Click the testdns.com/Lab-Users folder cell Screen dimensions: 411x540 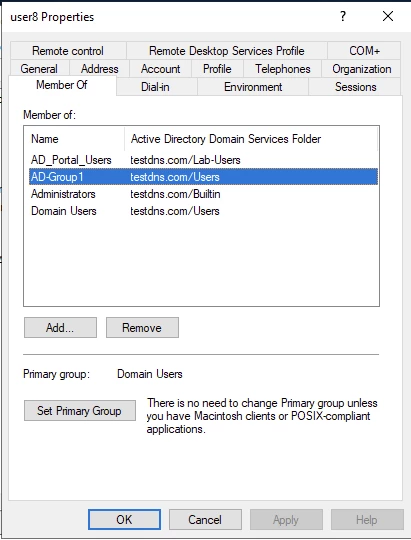(x=185, y=160)
